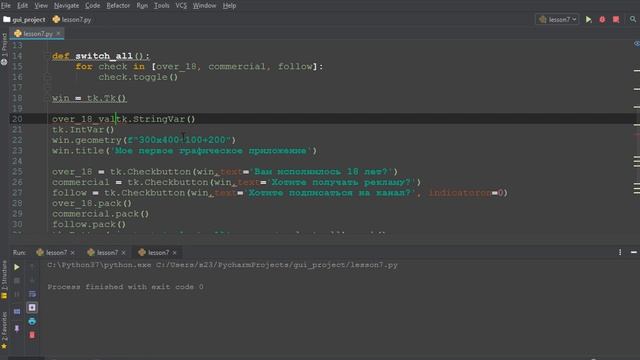
Task: Click the down-the-stack-trace arrow in the Run panel
Action: coord(32,281)
